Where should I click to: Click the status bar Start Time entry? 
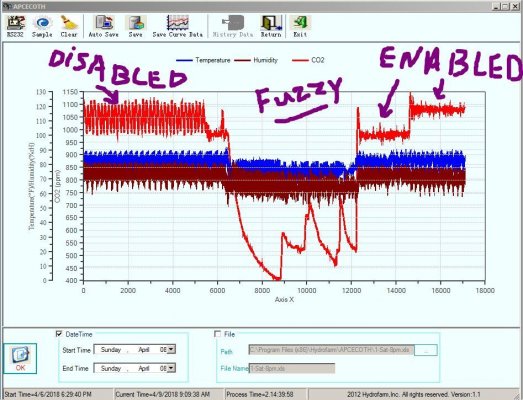(x=48, y=395)
